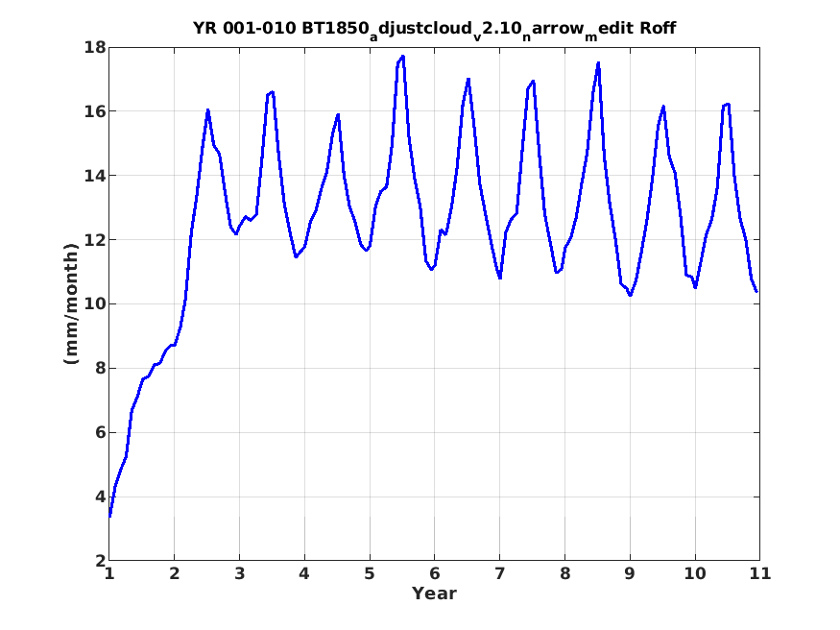The width and height of the screenshot is (840, 630).
Task: Click the y-axis tick label "8"
Action: (100, 369)
